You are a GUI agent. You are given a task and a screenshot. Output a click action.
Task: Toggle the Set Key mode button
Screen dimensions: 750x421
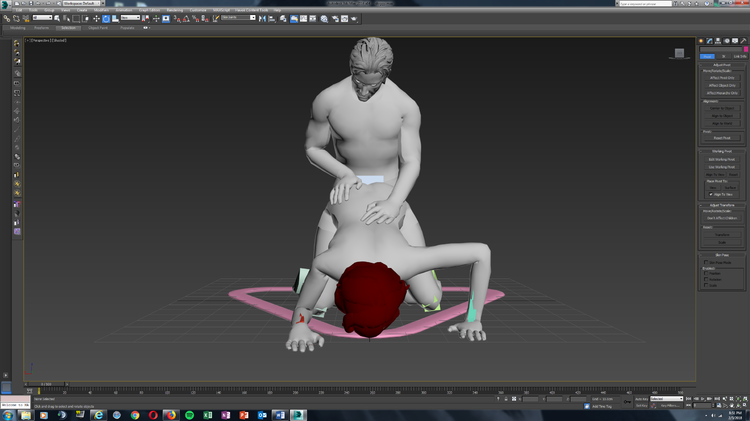[x=641, y=405]
